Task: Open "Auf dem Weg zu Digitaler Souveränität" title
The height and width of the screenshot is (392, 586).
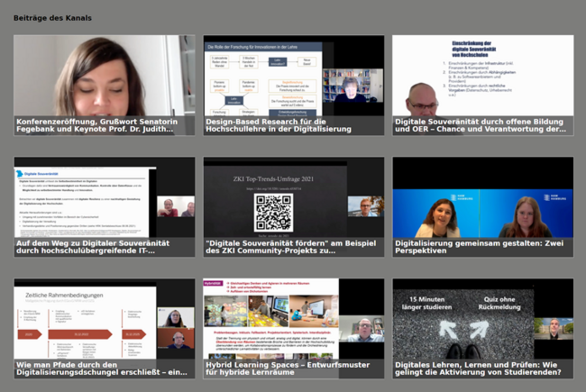Action: (93, 247)
